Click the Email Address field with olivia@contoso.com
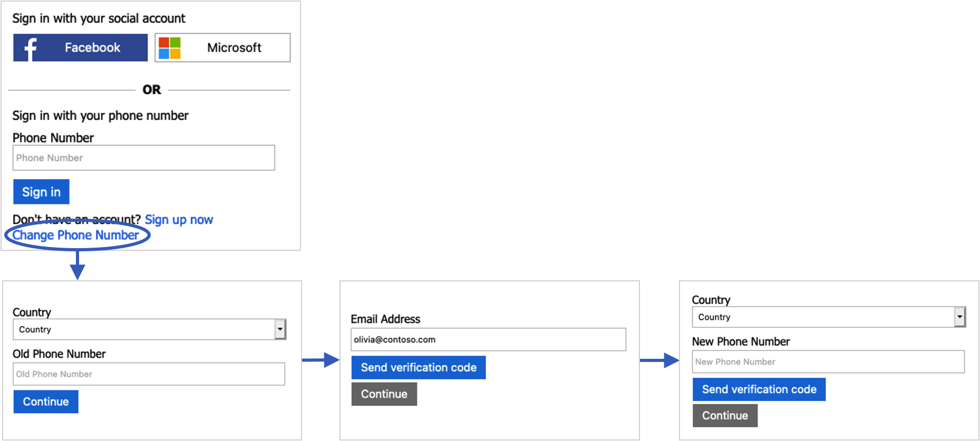This screenshot has width=980, height=441. click(x=489, y=339)
